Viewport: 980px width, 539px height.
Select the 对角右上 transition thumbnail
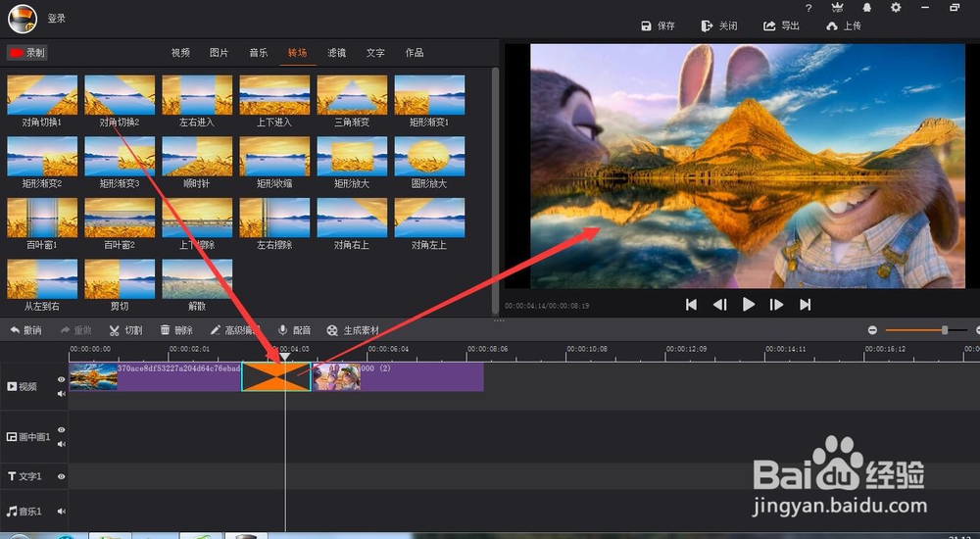[x=352, y=218]
